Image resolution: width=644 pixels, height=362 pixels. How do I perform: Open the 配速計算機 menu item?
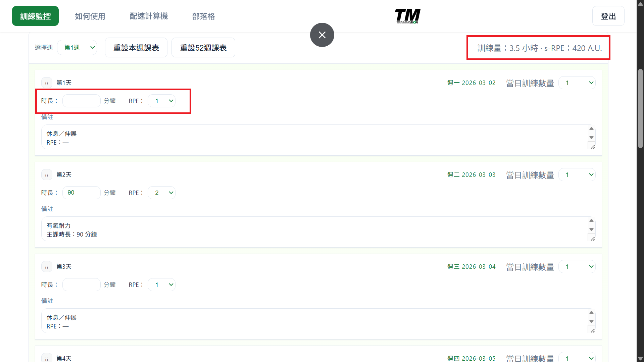click(x=149, y=16)
